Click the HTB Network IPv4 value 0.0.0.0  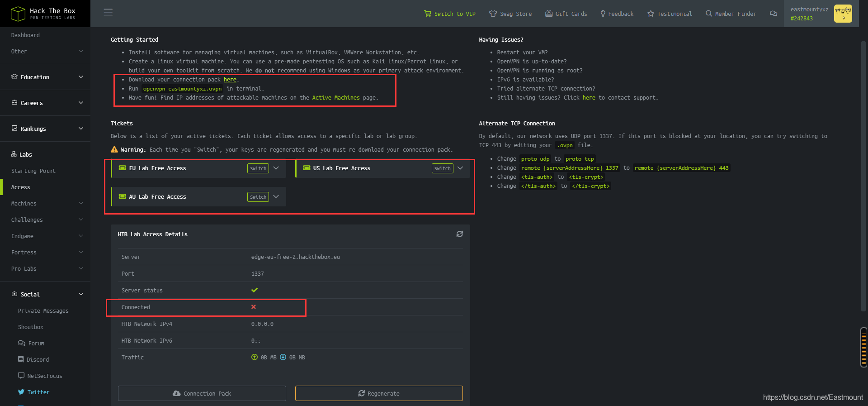click(262, 324)
